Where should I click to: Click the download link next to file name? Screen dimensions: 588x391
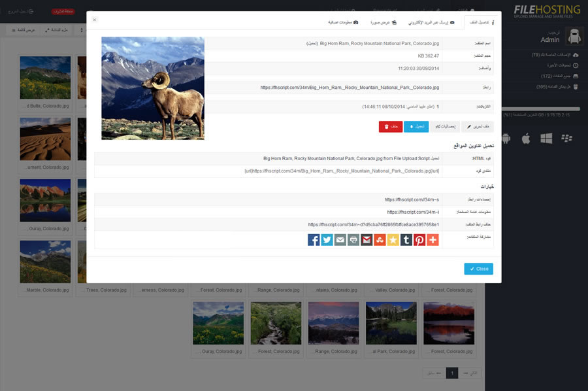[312, 44]
